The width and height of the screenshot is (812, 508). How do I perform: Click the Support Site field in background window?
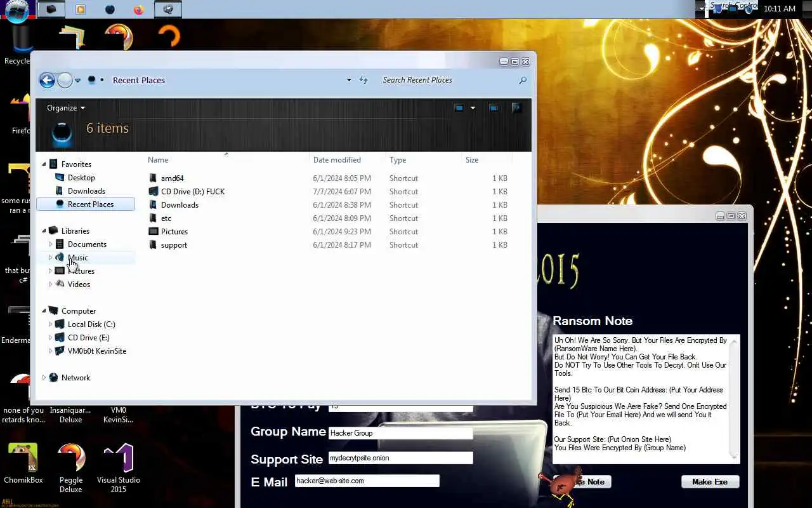400,458
